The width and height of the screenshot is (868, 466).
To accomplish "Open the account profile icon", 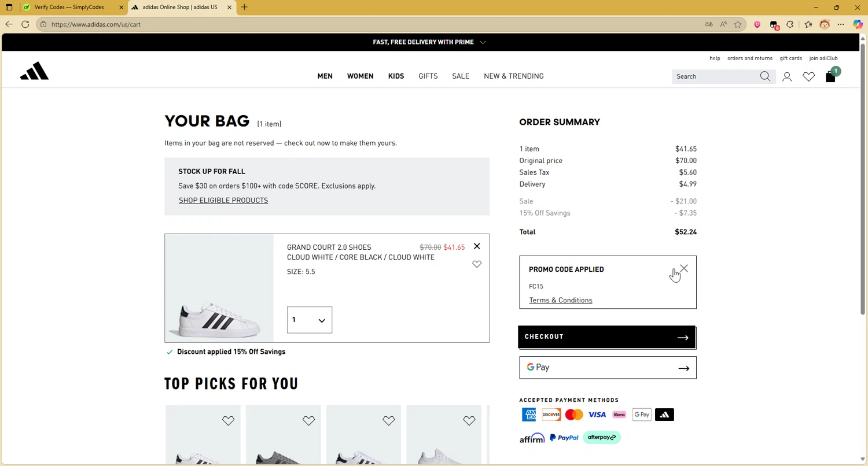I will point(787,76).
